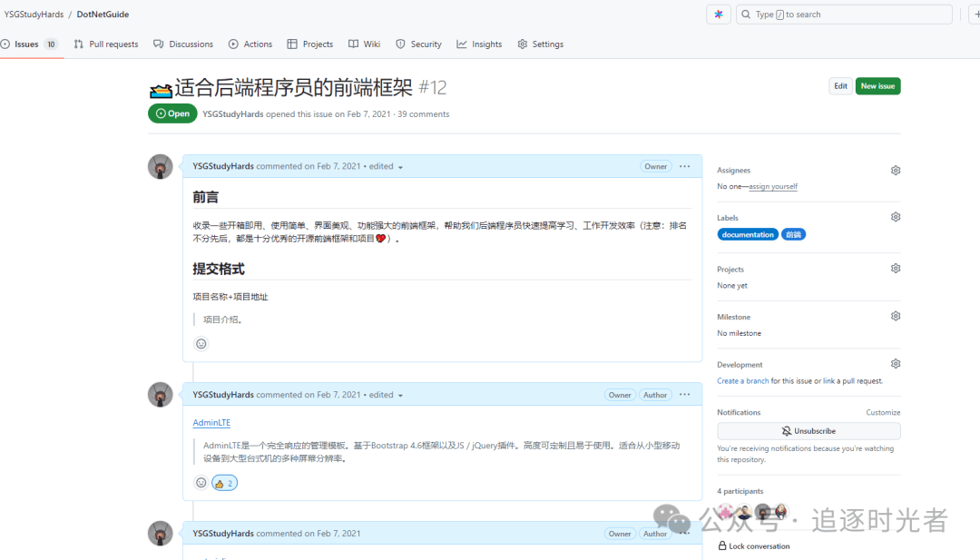Lock conversation on this issue
Viewport: 980px width, 560px height.
[x=754, y=546]
